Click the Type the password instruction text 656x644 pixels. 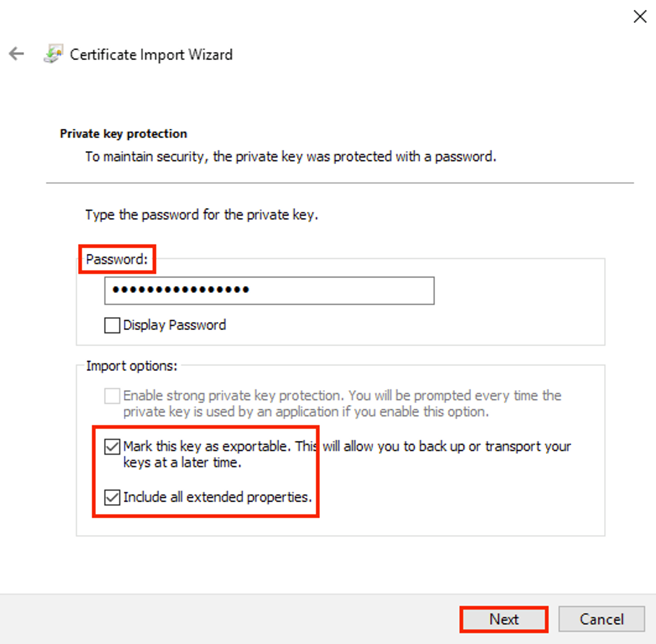pyautogui.click(x=202, y=215)
